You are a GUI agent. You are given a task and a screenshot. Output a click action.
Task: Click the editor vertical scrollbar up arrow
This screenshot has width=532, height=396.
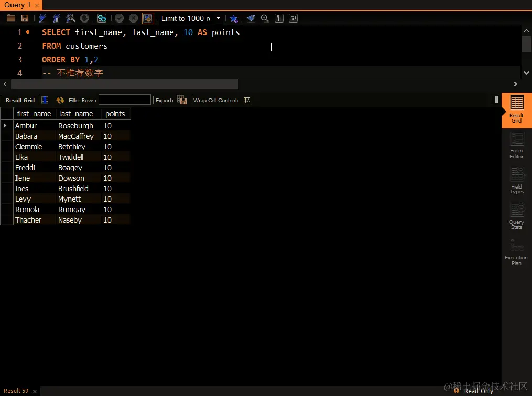pos(526,31)
